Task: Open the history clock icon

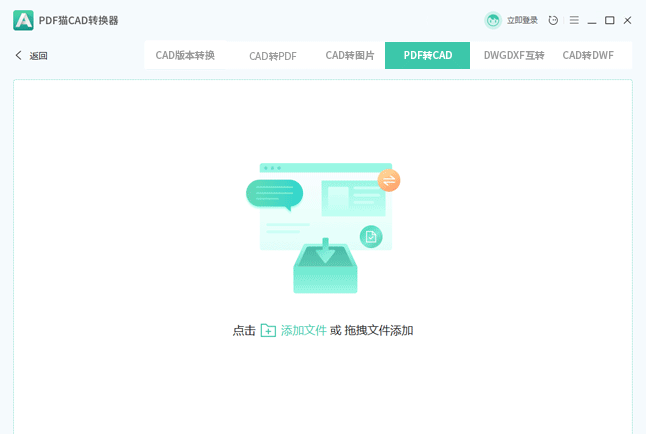Action: pyautogui.click(x=553, y=20)
